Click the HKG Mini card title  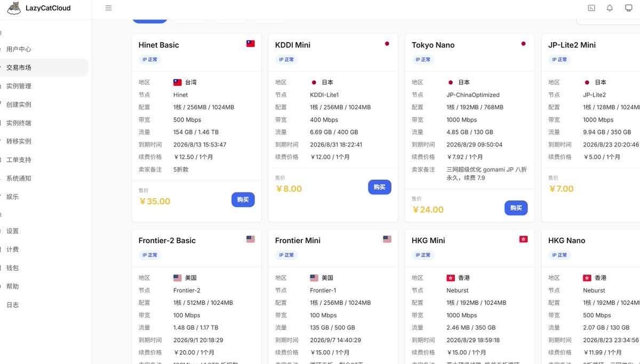428,240
